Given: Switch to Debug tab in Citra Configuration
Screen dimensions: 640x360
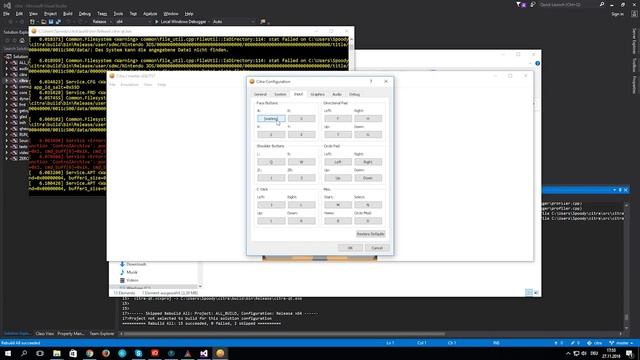Looking at the screenshot, I should click(354, 94).
